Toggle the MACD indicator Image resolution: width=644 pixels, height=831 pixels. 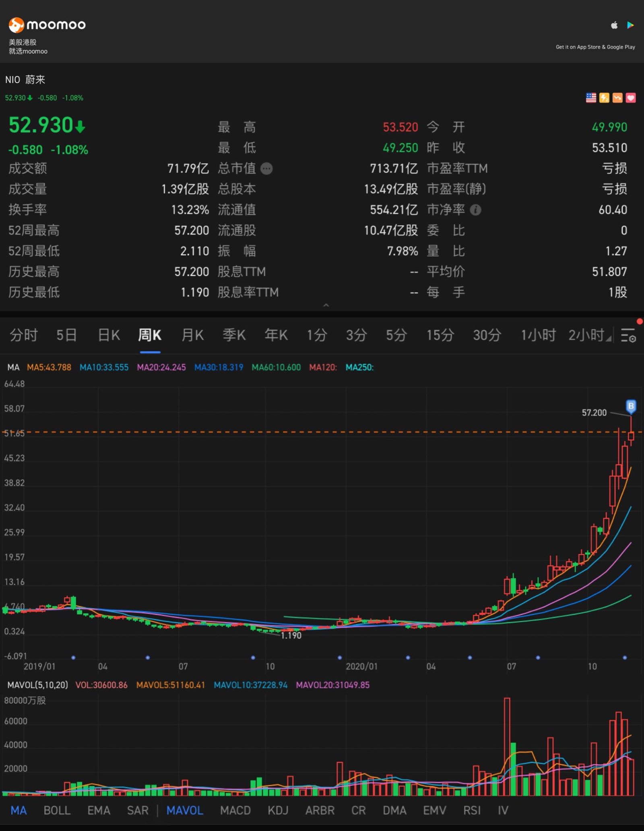point(235,810)
